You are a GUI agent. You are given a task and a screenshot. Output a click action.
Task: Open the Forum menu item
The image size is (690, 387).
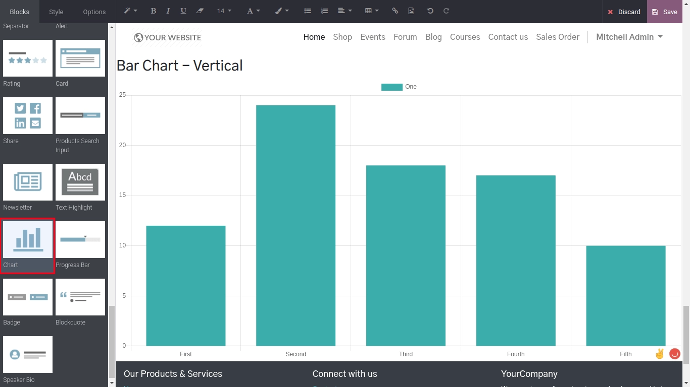point(405,37)
